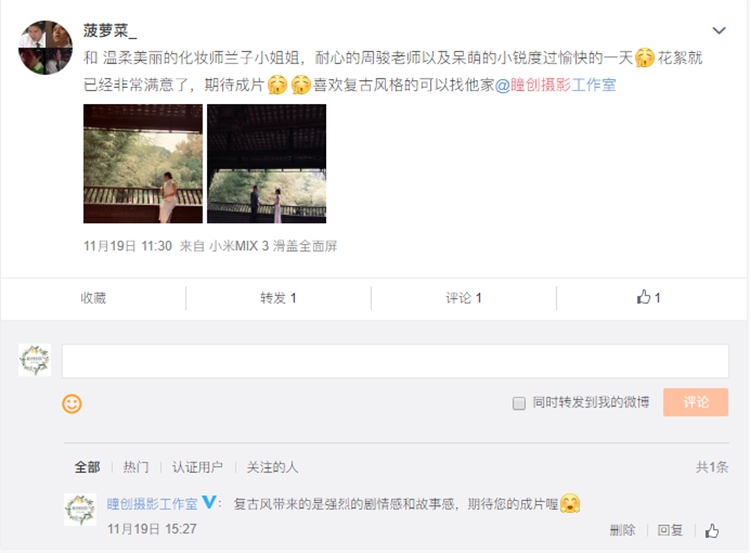Filter comments by 关注的人
This screenshot has width=750, height=553.
[x=272, y=467]
